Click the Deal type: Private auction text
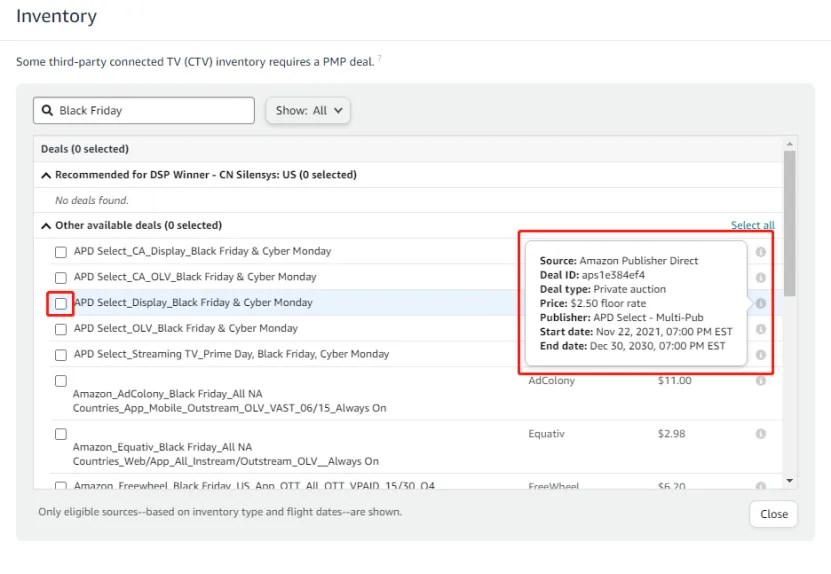This screenshot has height=574, width=831. click(x=603, y=289)
